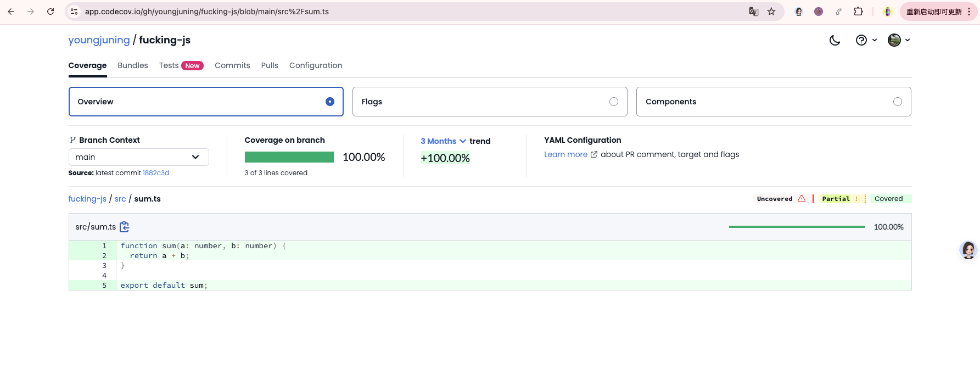Open the translate page icon
The width and height of the screenshot is (980, 374).
[x=754, y=12]
